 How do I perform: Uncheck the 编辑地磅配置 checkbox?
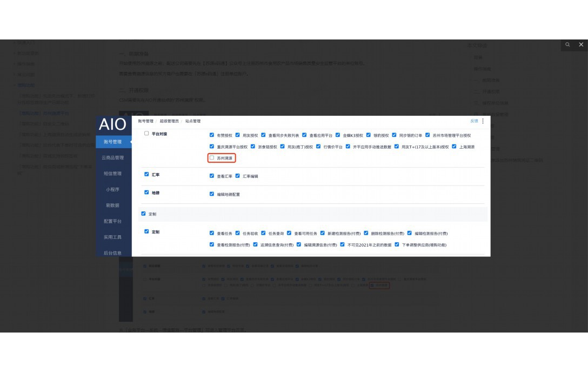(x=212, y=194)
